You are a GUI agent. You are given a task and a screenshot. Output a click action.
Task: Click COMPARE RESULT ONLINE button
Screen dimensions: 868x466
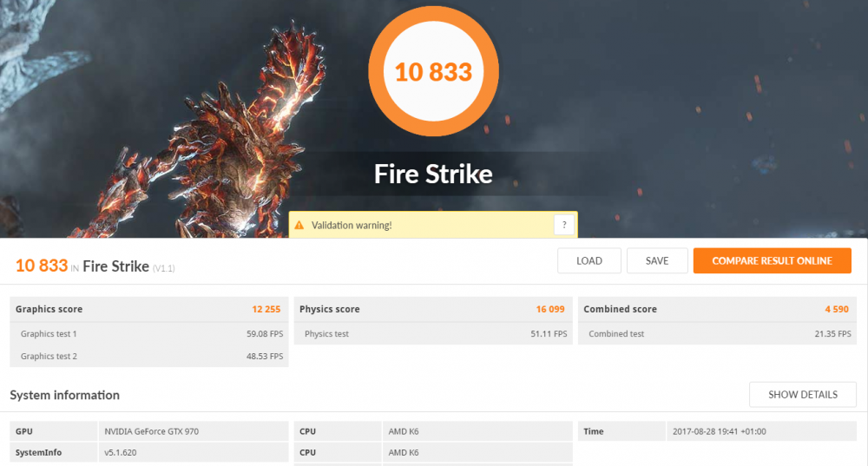(x=773, y=260)
